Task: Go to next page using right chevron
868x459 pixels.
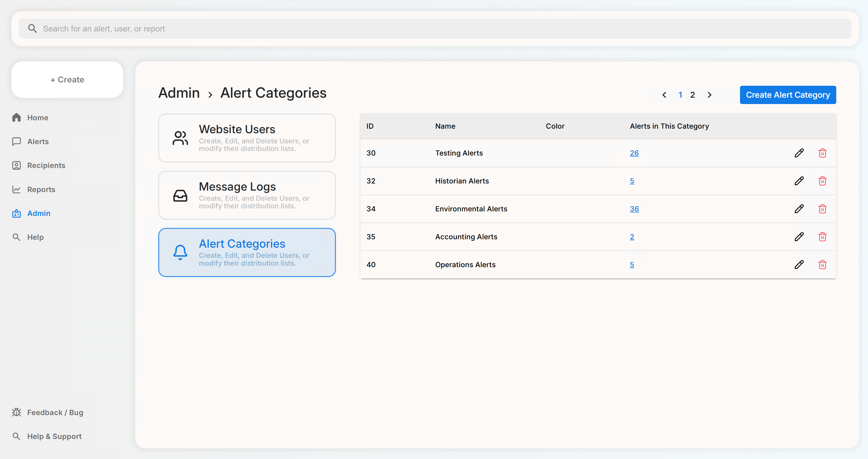Action: (x=710, y=95)
